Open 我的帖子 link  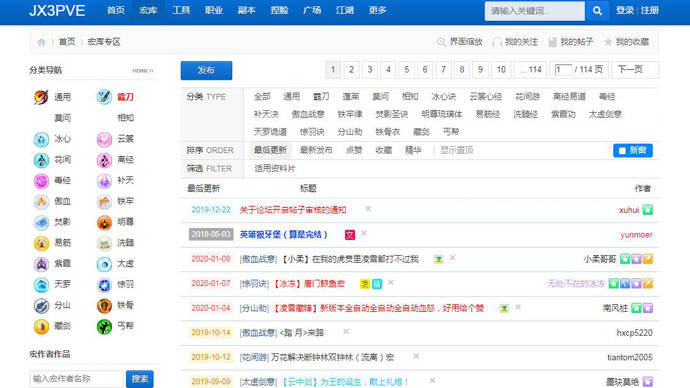click(571, 42)
